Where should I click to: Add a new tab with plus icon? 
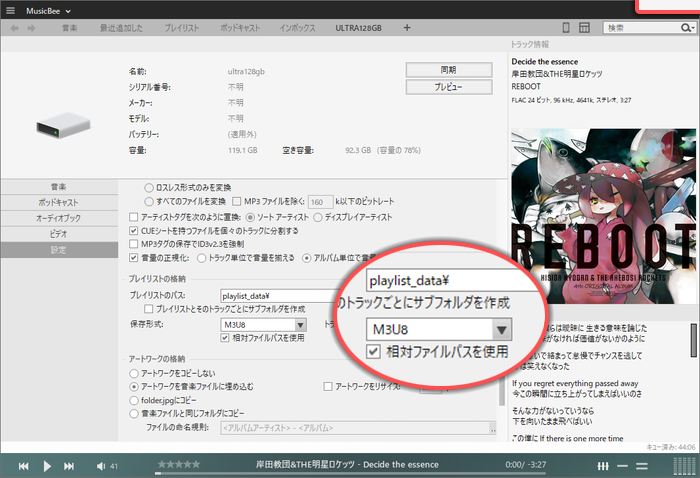pyautogui.click(x=407, y=28)
